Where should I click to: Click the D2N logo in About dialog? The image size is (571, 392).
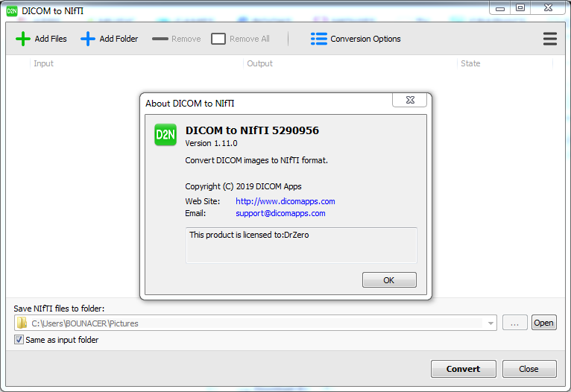[165, 135]
